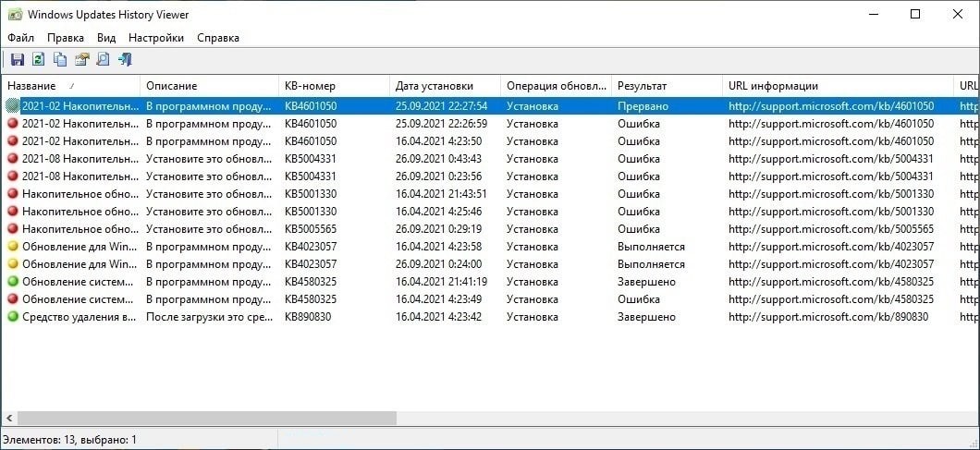
Task: Click the Windows Updates History Viewer title
Action: [x=108, y=15]
